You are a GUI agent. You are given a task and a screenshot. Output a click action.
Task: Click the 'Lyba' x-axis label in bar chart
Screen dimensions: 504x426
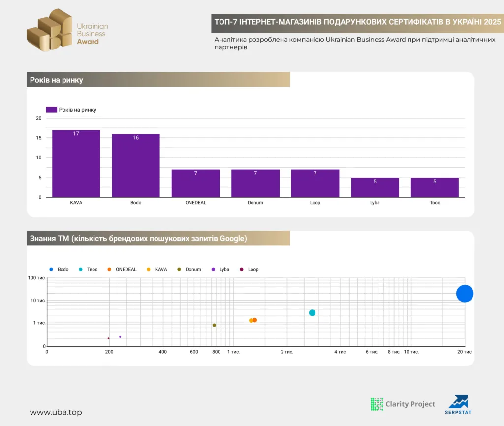(375, 202)
